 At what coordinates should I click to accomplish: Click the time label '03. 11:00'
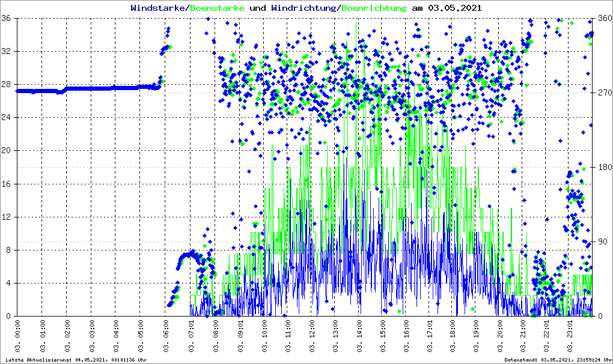pyautogui.click(x=288, y=336)
